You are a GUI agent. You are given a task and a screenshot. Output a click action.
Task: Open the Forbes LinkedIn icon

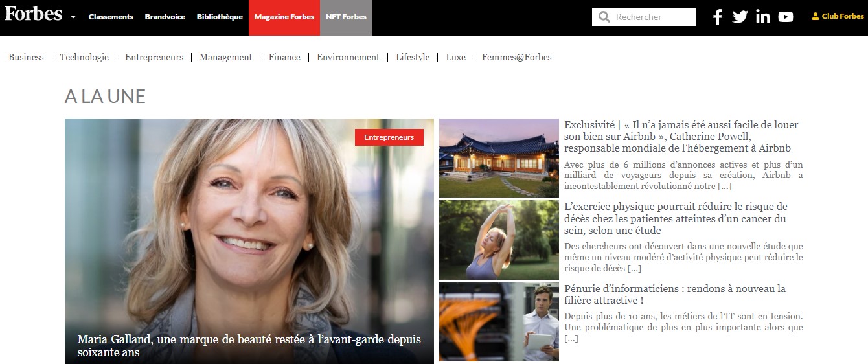point(763,17)
